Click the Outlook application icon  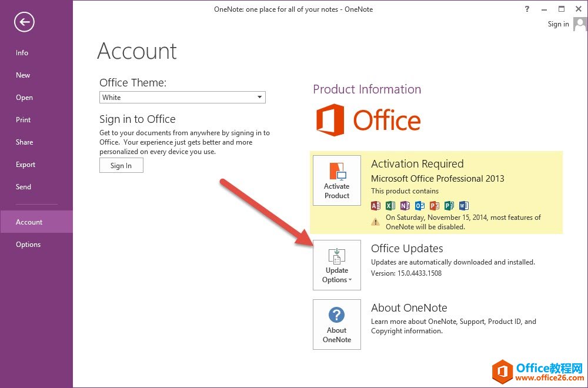coord(420,205)
